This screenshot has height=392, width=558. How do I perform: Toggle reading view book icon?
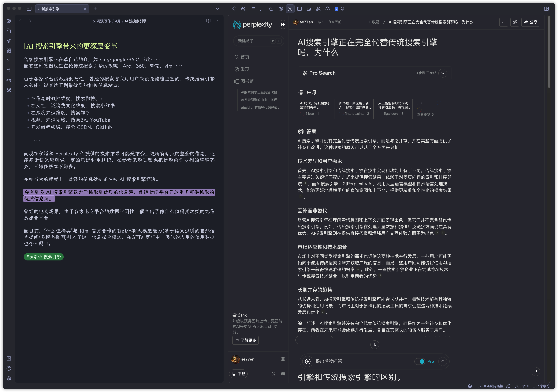point(209,21)
